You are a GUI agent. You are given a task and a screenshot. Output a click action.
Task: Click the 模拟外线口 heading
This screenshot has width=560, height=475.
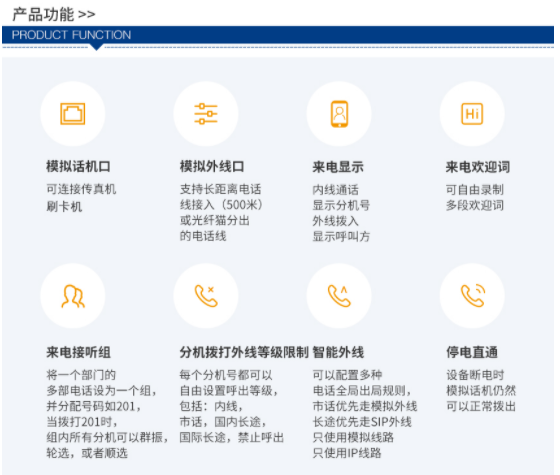click(x=212, y=166)
